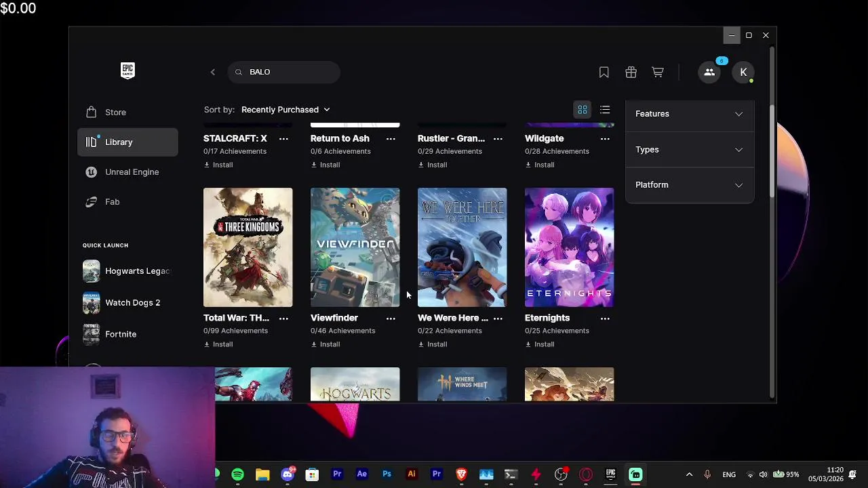Go back using the left arrow button
The height and width of the screenshot is (488, 868).
(x=212, y=72)
